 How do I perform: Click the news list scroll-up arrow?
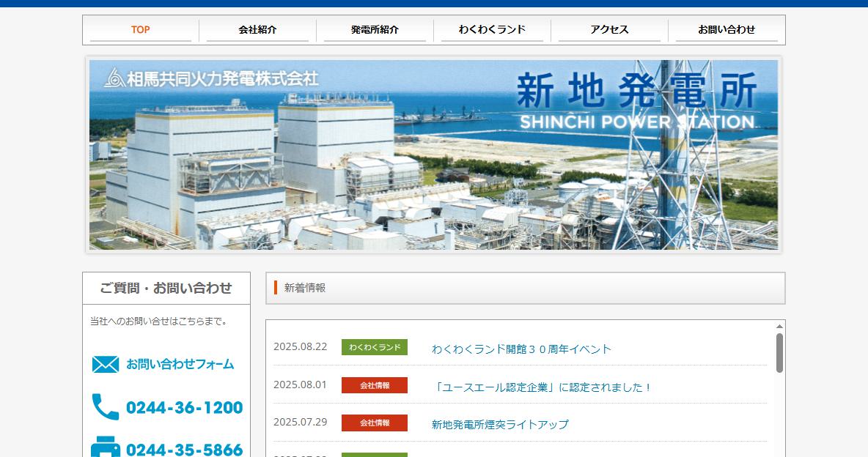click(779, 327)
